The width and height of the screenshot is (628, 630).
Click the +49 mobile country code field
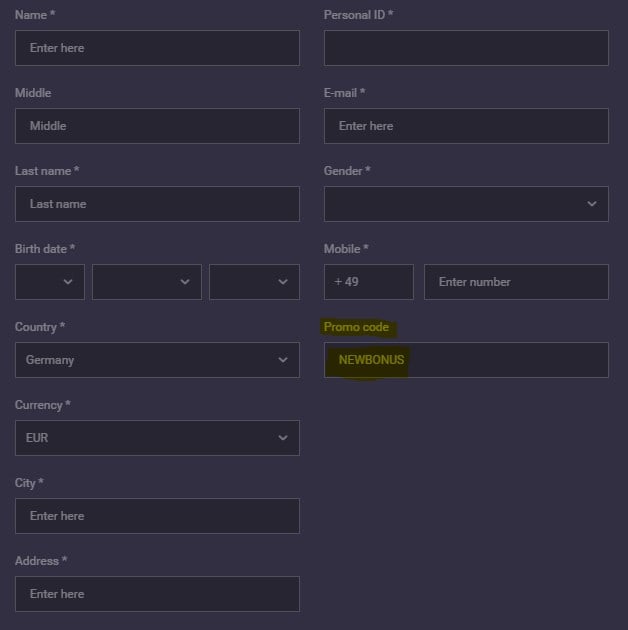tap(369, 282)
